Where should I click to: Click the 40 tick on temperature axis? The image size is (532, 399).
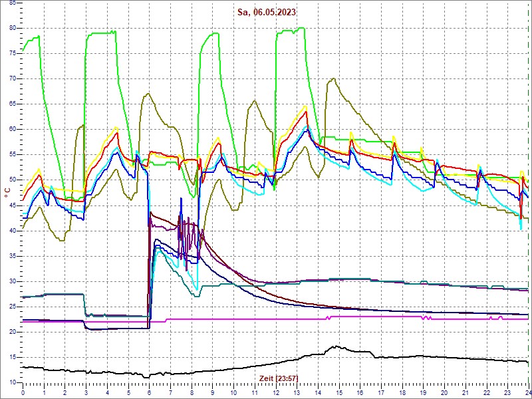13,231
